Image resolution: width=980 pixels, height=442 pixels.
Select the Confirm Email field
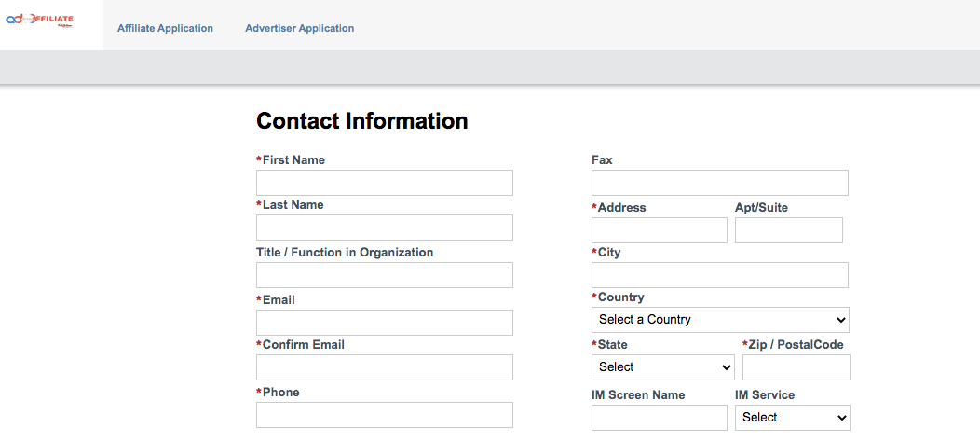point(384,367)
